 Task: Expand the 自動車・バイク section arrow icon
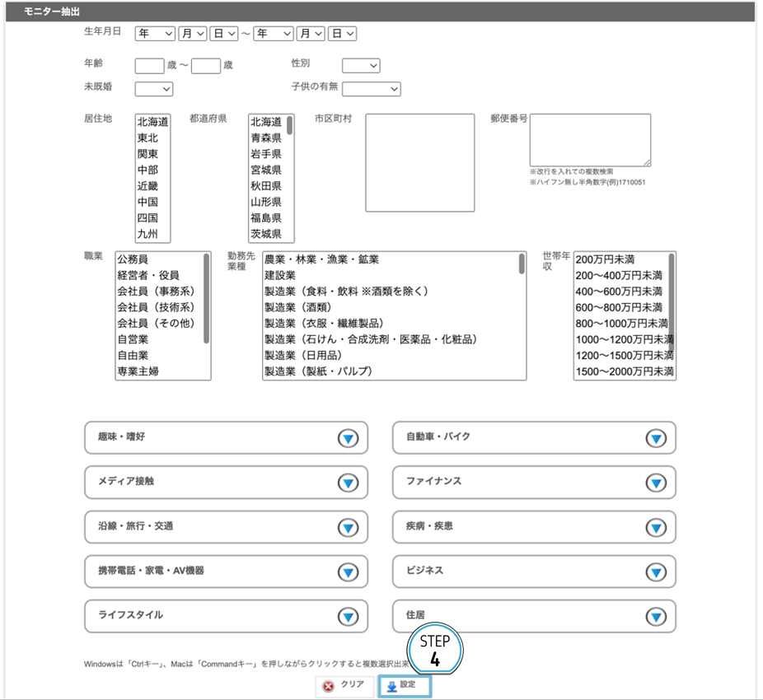tap(655, 438)
